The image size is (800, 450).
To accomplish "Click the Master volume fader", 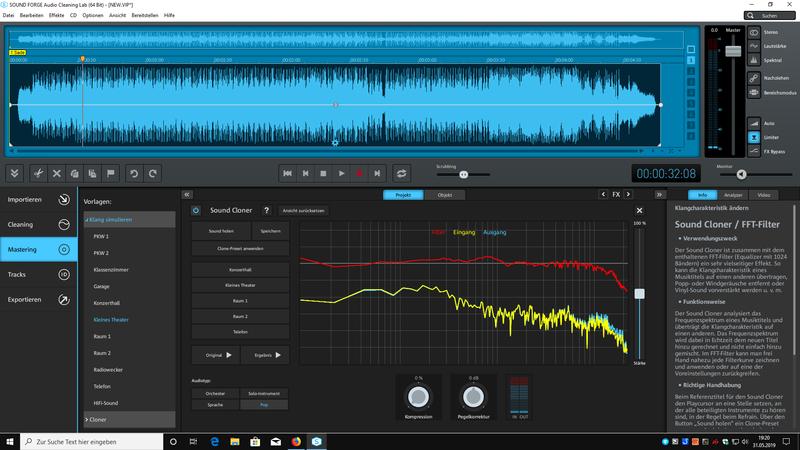I will point(733,51).
